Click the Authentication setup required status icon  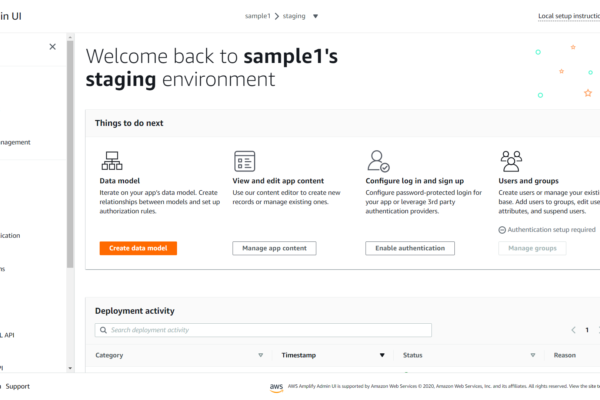tap(502, 229)
